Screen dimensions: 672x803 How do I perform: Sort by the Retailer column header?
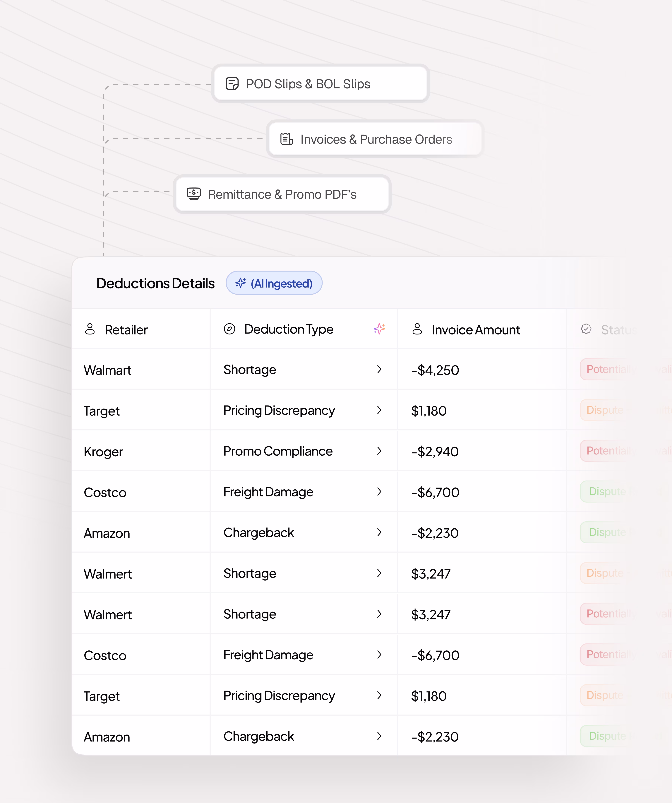(x=126, y=330)
